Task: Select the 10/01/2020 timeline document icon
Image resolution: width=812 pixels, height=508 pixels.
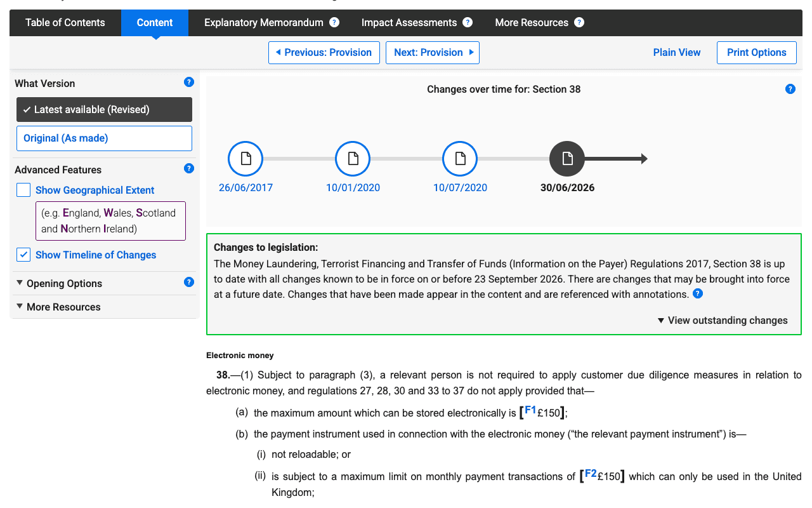Action: 353,159
